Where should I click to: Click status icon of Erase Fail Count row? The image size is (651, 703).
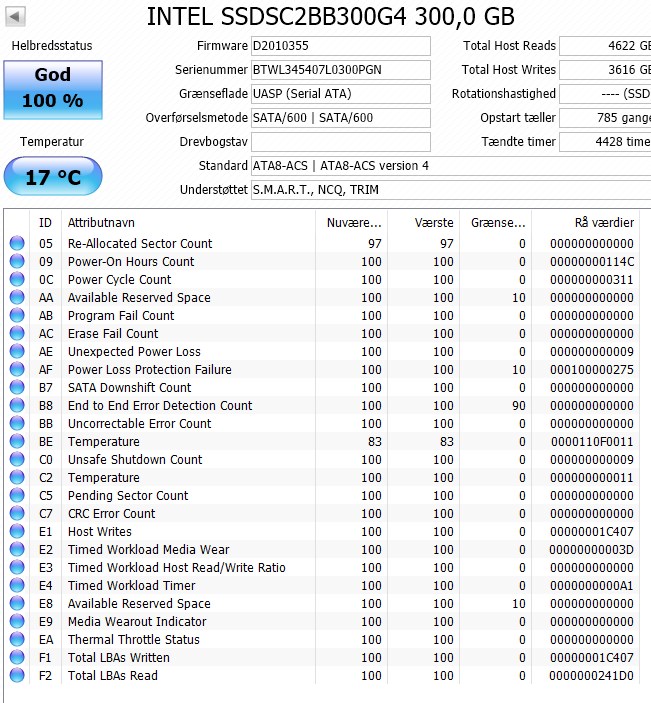(x=17, y=333)
